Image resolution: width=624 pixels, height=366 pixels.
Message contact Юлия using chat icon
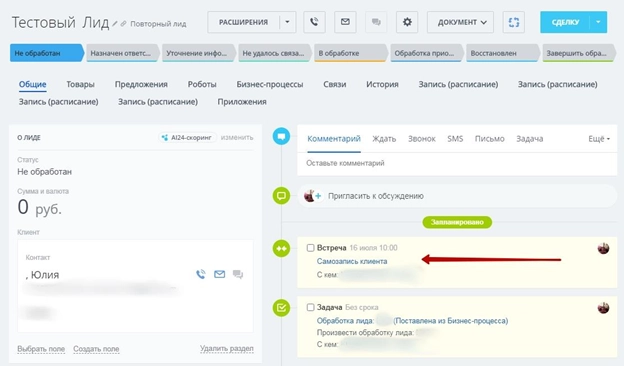click(x=238, y=274)
